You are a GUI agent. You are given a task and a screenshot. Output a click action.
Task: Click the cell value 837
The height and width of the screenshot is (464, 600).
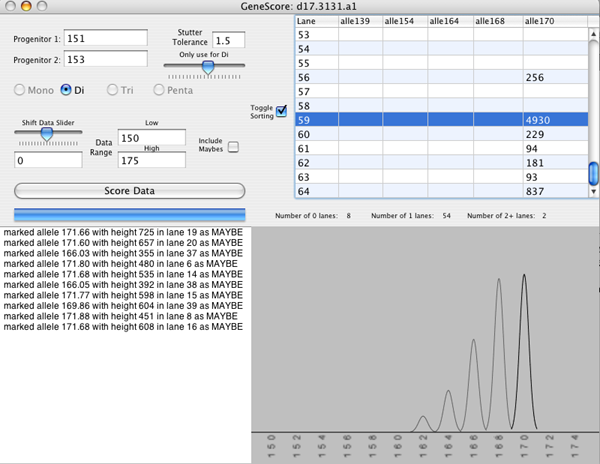pyautogui.click(x=535, y=191)
